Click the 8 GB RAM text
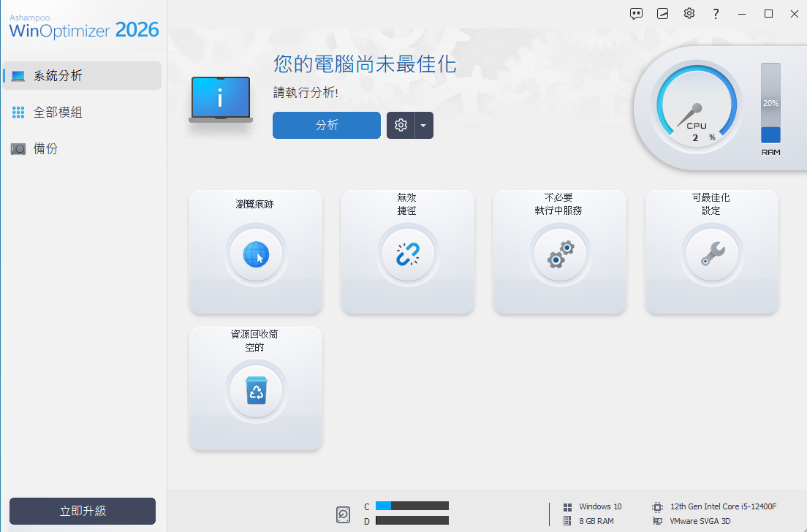The image size is (807, 532). (596, 521)
